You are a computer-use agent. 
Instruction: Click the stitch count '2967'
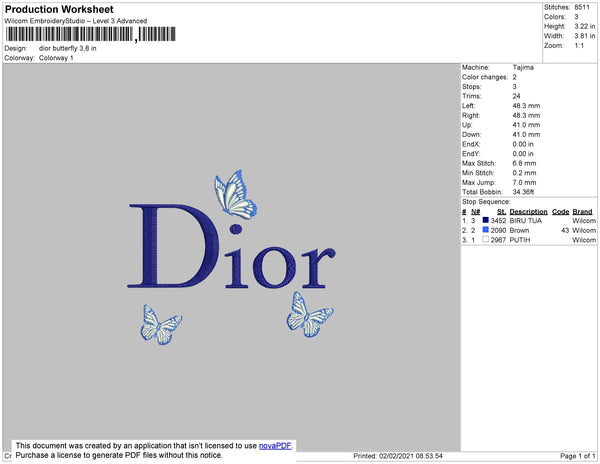click(498, 240)
